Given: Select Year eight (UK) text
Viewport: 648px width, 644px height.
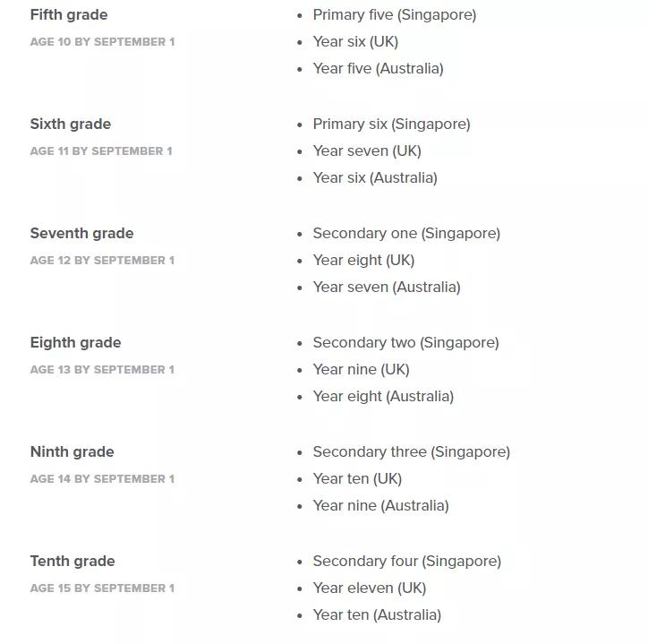Looking at the screenshot, I should click(363, 261).
